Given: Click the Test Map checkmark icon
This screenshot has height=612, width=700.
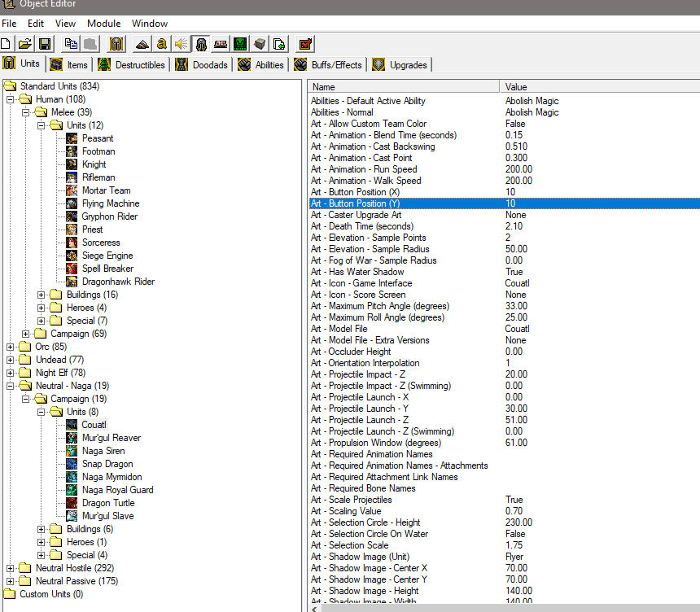Looking at the screenshot, I should point(305,44).
